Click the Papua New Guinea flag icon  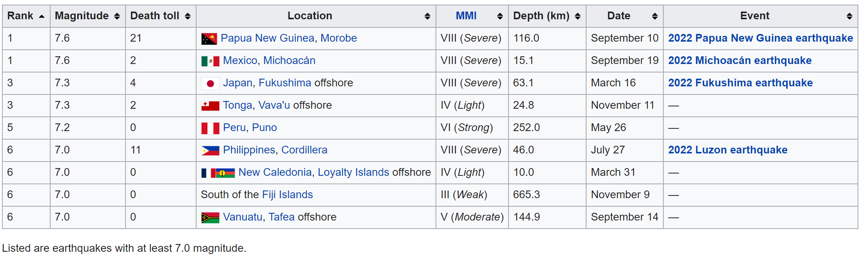209,39
